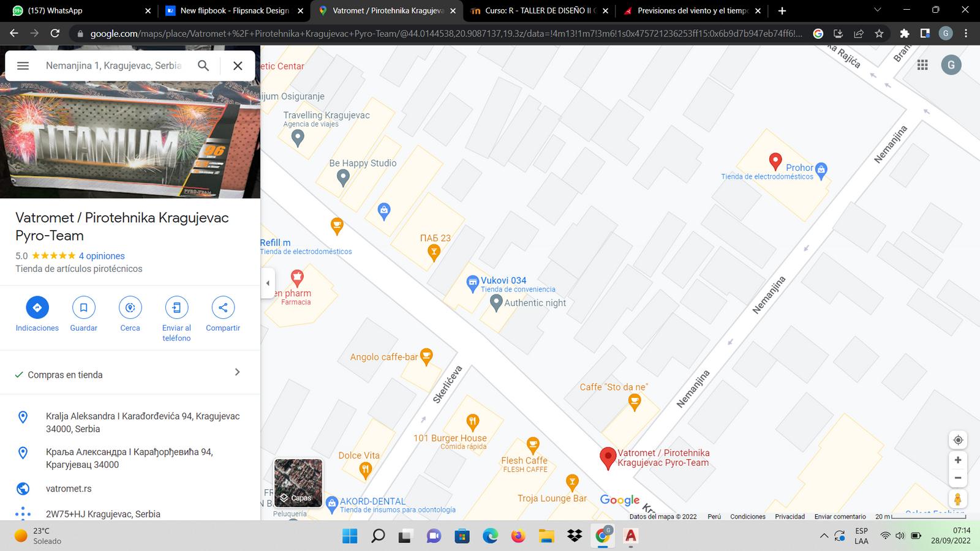This screenshot has height=551, width=980.
Task: Open Windows Start menu
Action: coord(350,536)
